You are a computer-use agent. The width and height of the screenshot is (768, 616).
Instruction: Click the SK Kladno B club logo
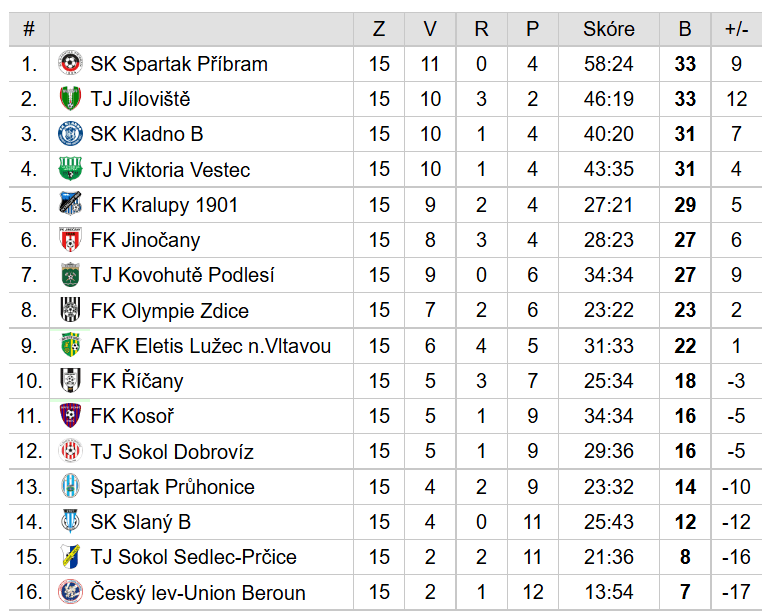click(70, 134)
